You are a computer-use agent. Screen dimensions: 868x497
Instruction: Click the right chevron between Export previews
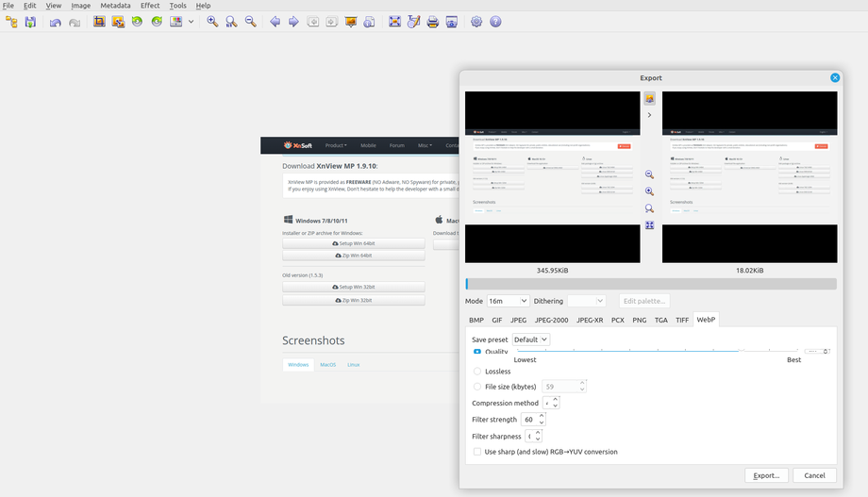click(x=650, y=115)
